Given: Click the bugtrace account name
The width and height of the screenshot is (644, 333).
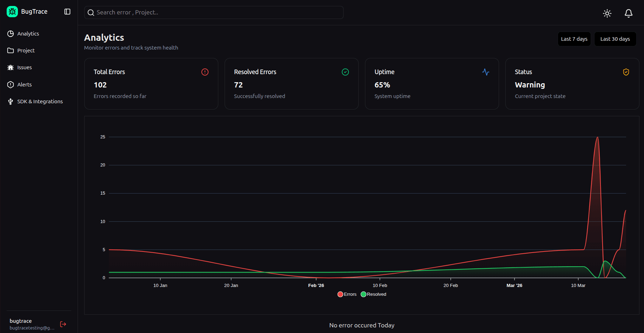Looking at the screenshot, I should [x=21, y=321].
